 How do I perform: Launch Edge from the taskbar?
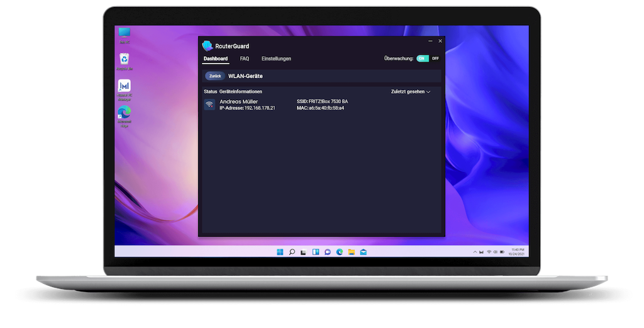click(x=339, y=252)
